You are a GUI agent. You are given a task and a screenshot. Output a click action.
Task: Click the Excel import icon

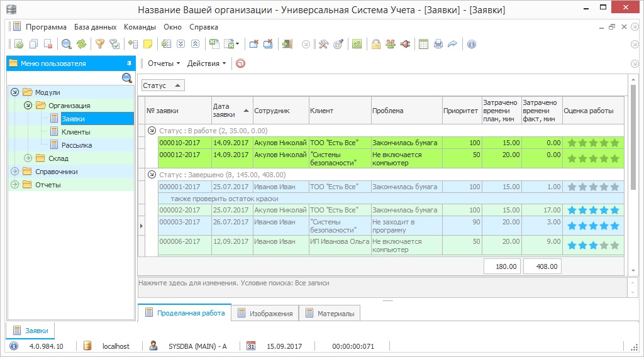tap(214, 45)
